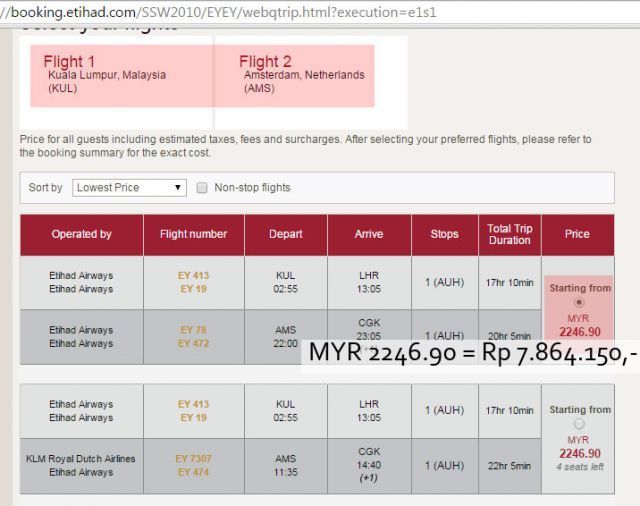
Task: Select the radio button for the 4 seats left fare
Action: 579,424
